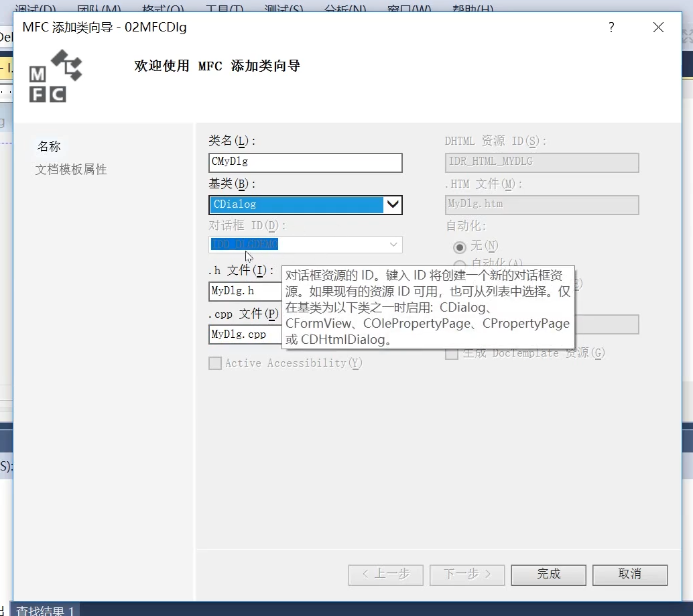Click the 下一步 next button

tap(467, 575)
